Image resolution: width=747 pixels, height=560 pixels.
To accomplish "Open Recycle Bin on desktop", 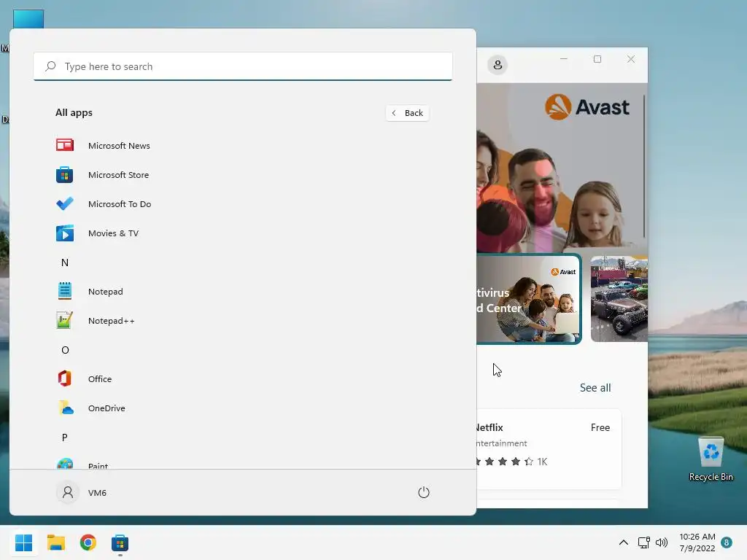I will click(711, 459).
